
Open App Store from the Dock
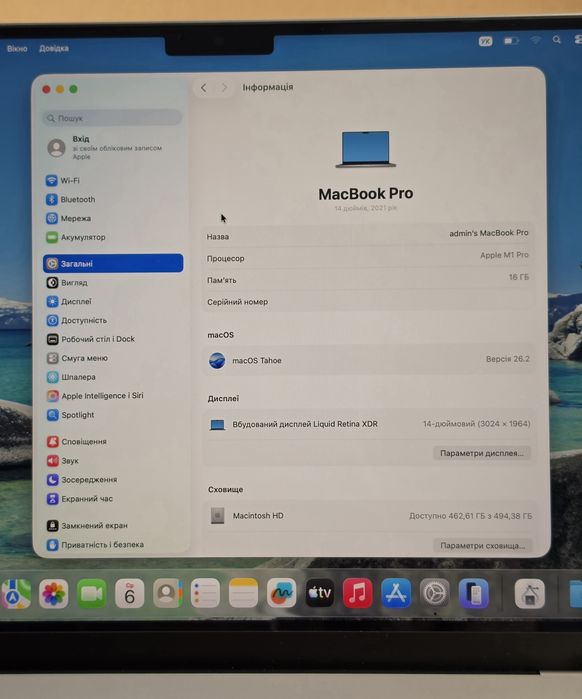click(396, 593)
